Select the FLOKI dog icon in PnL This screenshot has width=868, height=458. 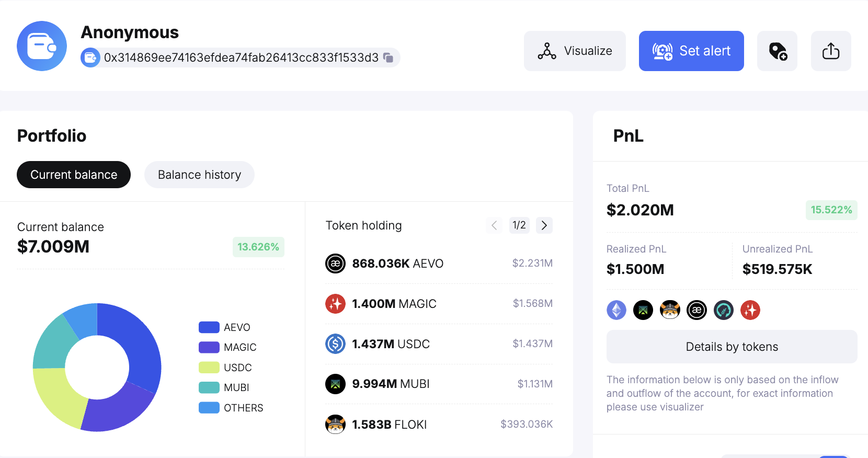pos(670,310)
